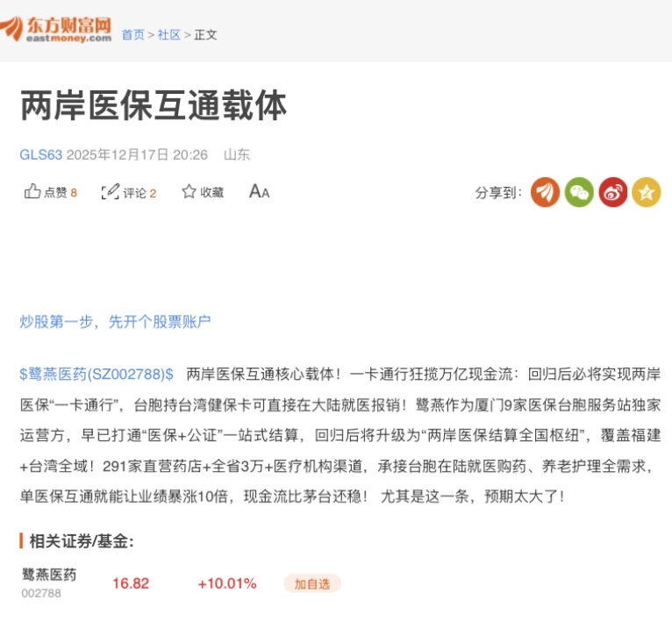672x622 pixels.
Task: Open author GLS63 profile
Action: (41, 154)
